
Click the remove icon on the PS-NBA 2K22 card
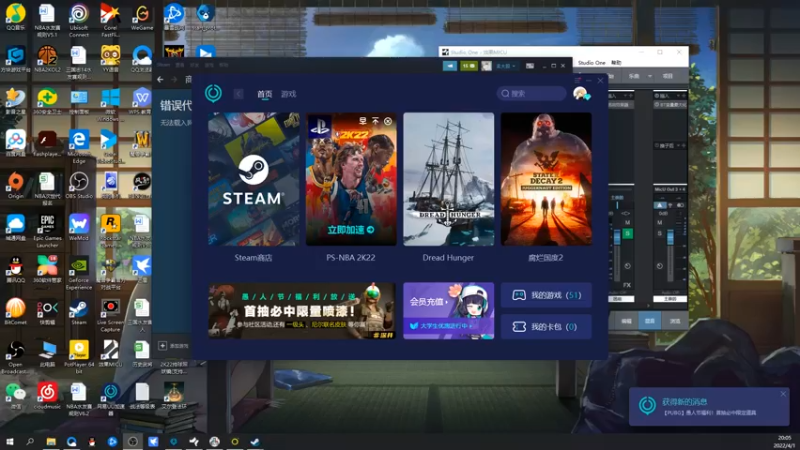point(388,121)
